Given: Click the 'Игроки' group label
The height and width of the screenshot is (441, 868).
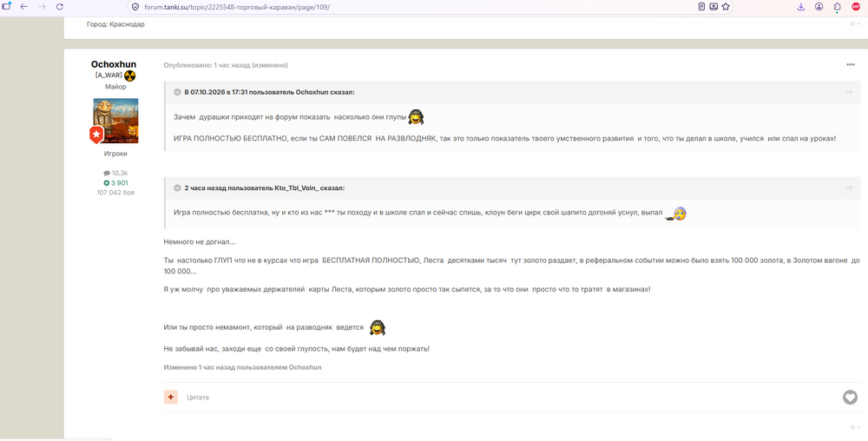Looking at the screenshot, I should (x=115, y=154).
